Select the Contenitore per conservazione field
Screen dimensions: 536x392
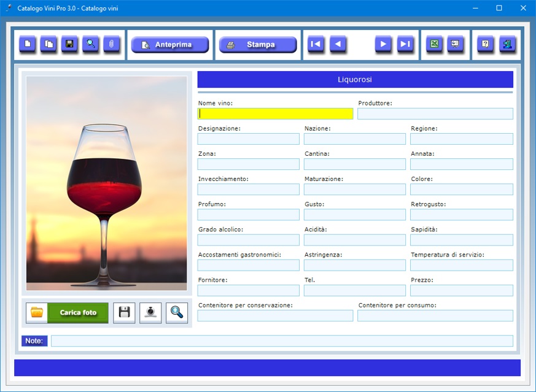(275, 316)
